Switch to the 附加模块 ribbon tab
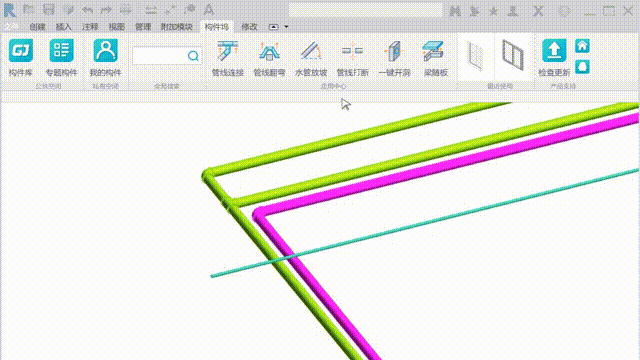This screenshot has width=640, height=360. point(176,27)
